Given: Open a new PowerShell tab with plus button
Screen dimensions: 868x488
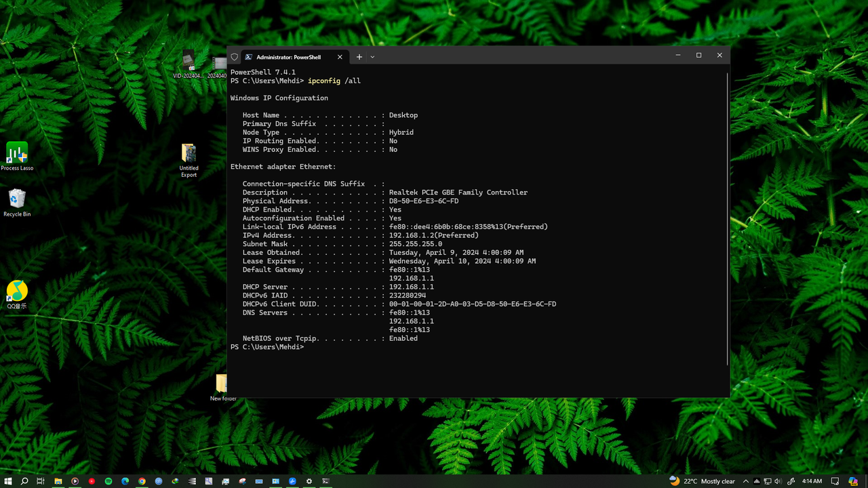Looking at the screenshot, I should click(359, 57).
